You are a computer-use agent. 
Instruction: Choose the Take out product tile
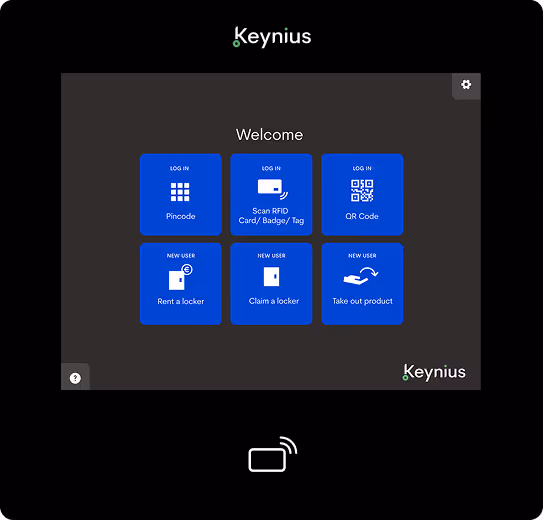pos(362,284)
